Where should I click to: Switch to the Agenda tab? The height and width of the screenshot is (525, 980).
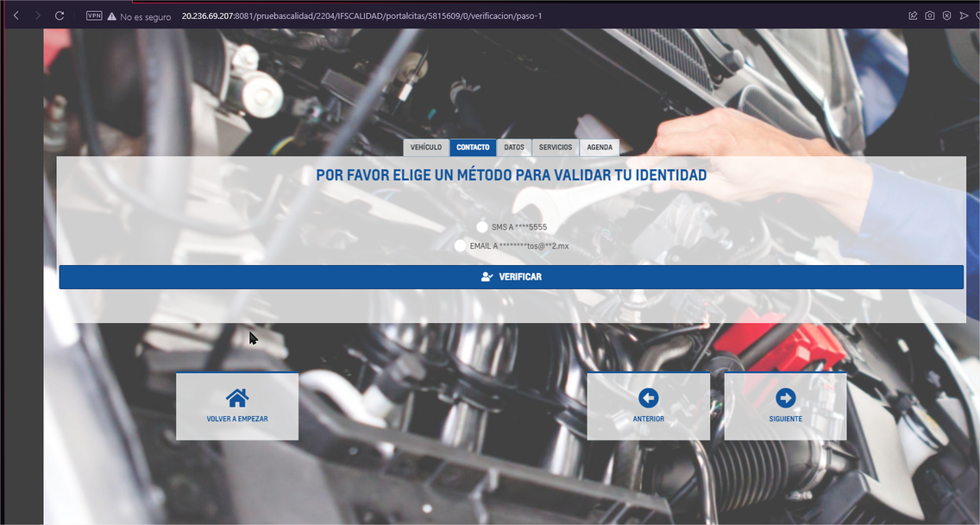[x=600, y=147]
